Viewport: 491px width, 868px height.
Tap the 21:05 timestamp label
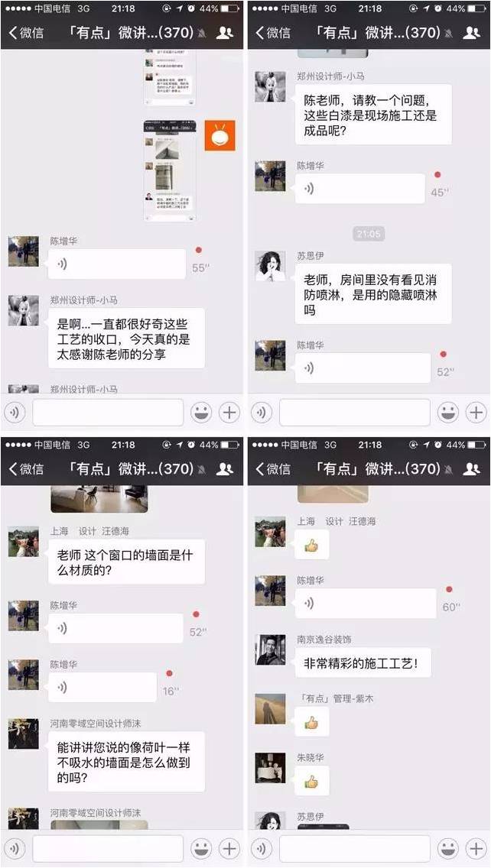click(x=369, y=234)
